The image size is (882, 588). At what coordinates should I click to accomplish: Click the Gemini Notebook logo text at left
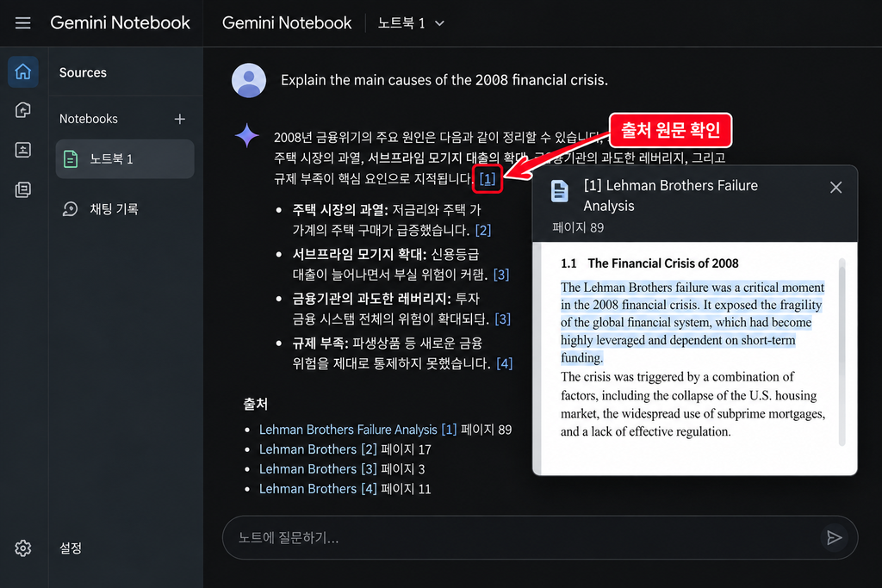click(120, 23)
